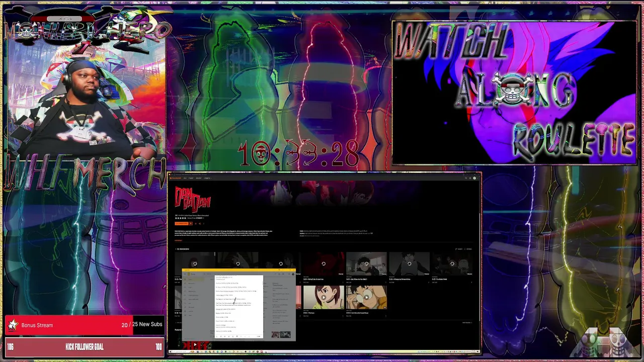Click the Watch Along Roulette panel
The width and height of the screenshot is (644, 362).
pyautogui.click(x=514, y=93)
